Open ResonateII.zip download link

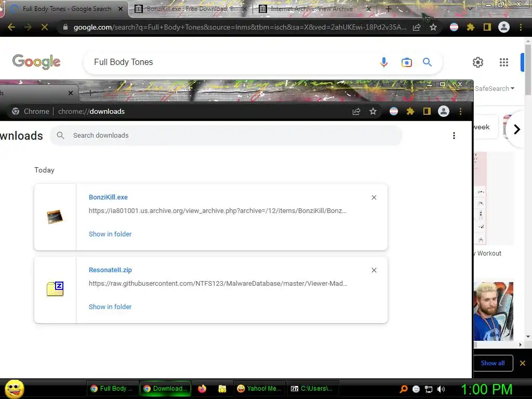click(x=110, y=270)
